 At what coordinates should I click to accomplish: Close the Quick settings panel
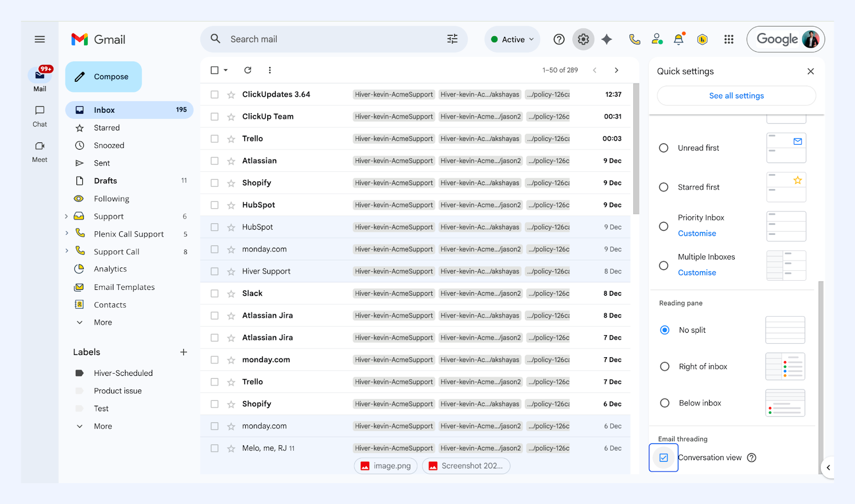811,72
